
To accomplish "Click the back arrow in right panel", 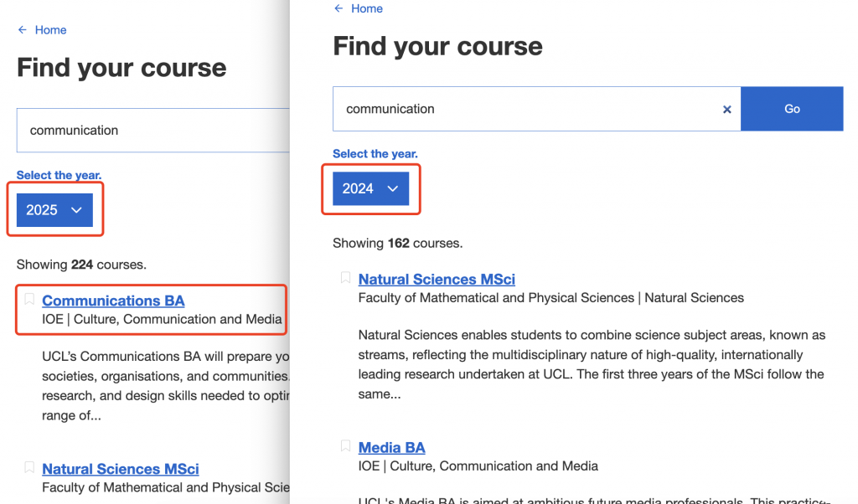I will click(339, 8).
